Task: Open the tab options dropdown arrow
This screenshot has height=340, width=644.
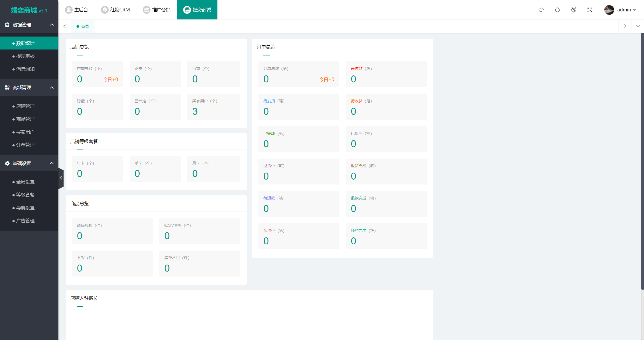Action: pos(638,26)
